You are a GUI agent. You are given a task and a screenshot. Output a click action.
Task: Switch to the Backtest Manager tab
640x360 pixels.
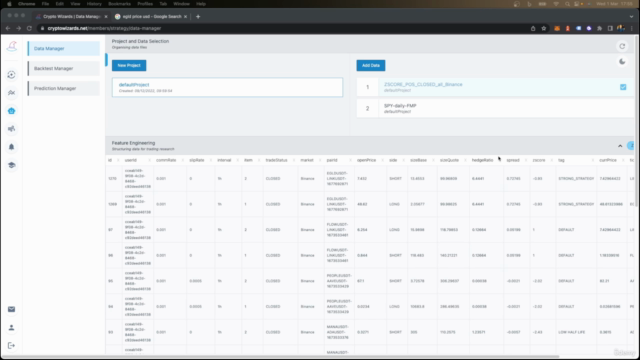tap(64, 68)
